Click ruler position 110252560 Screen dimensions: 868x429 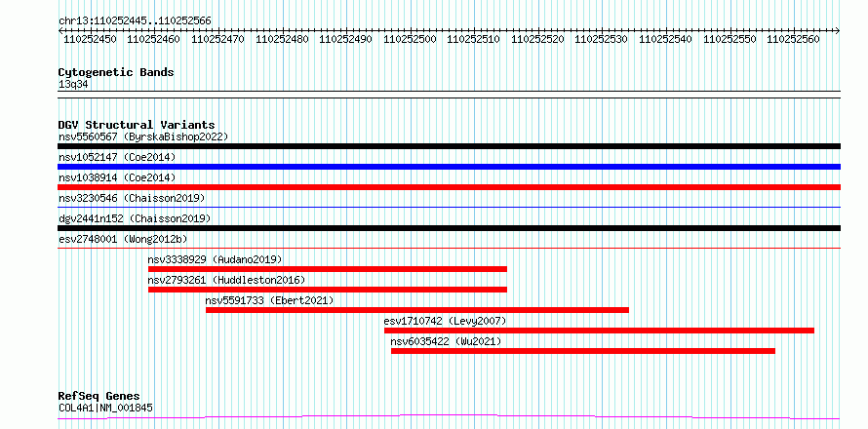pyautogui.click(x=793, y=39)
